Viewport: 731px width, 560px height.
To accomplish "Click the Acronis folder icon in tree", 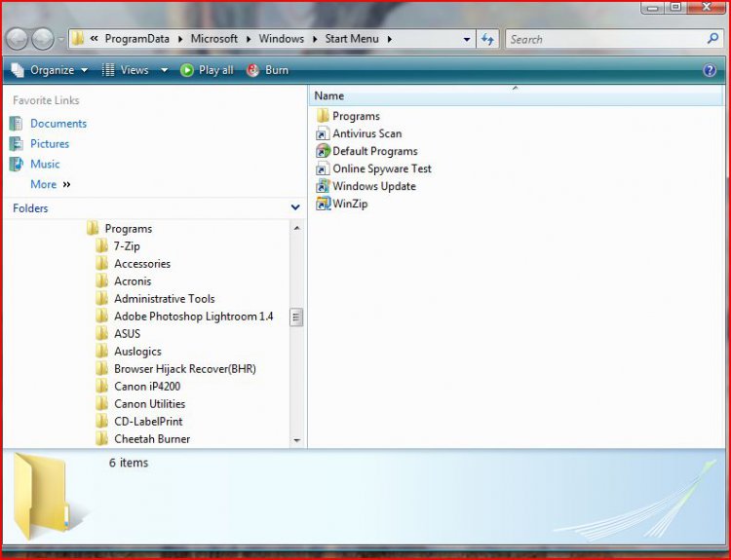I will point(101,280).
